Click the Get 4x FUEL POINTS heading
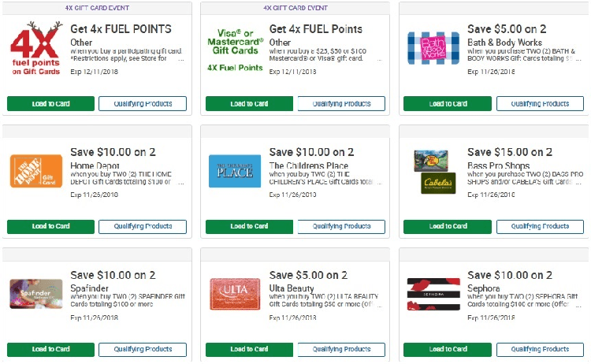 (x=121, y=29)
